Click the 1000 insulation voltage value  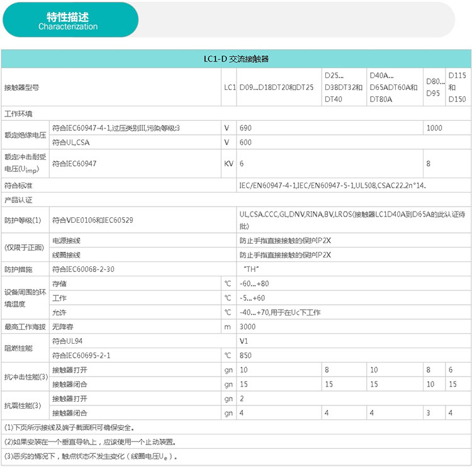coord(434,128)
